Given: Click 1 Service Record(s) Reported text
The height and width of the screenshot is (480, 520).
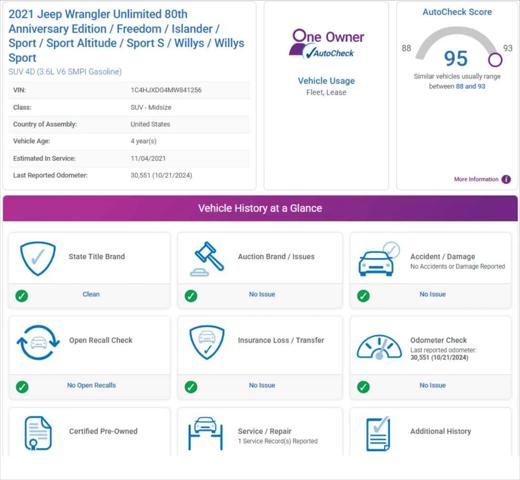Looking at the screenshot, I should pyautogui.click(x=278, y=441).
